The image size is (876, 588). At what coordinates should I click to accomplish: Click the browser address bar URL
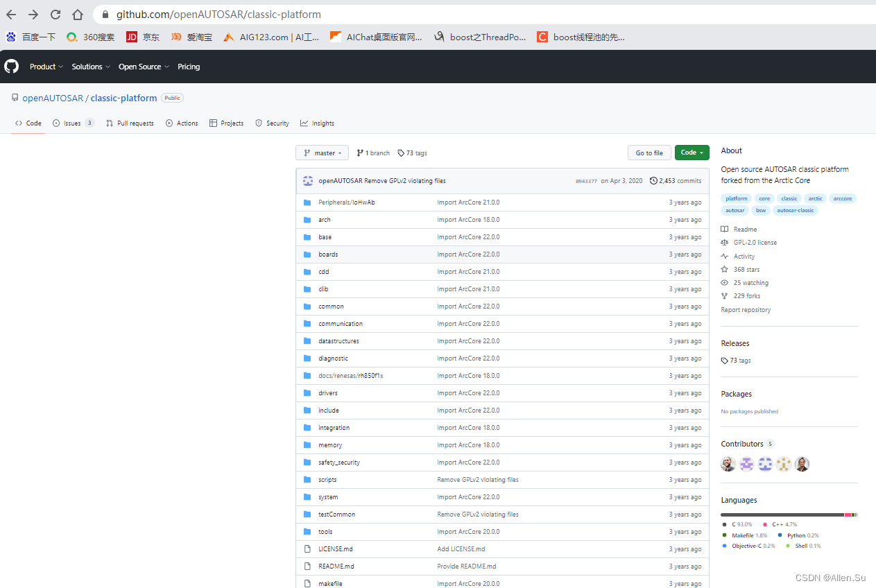tap(218, 14)
